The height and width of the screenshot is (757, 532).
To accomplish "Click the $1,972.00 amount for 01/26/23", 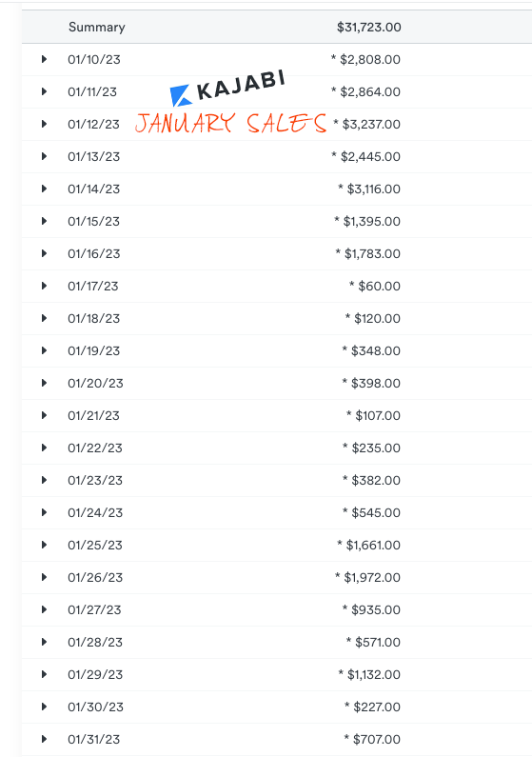I will coord(372,577).
